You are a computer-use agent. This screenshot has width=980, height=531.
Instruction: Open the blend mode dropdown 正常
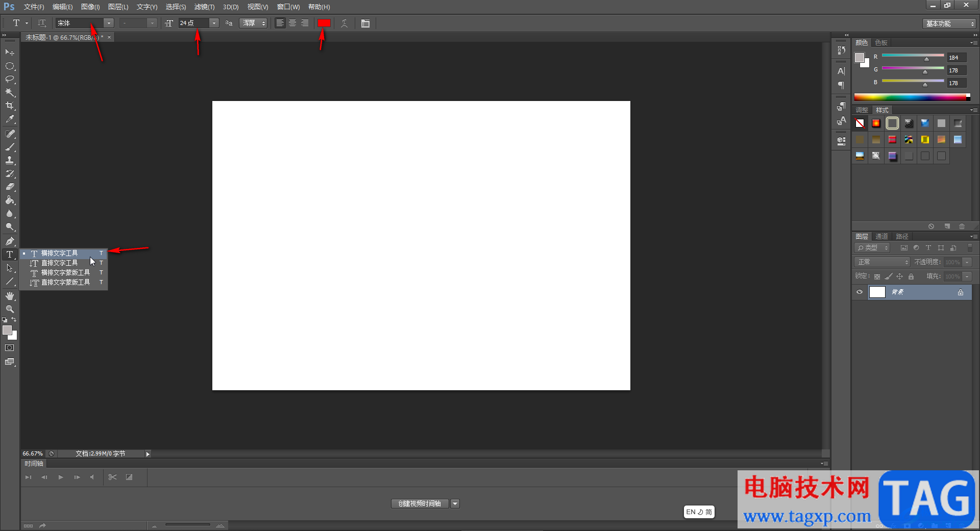click(x=883, y=262)
